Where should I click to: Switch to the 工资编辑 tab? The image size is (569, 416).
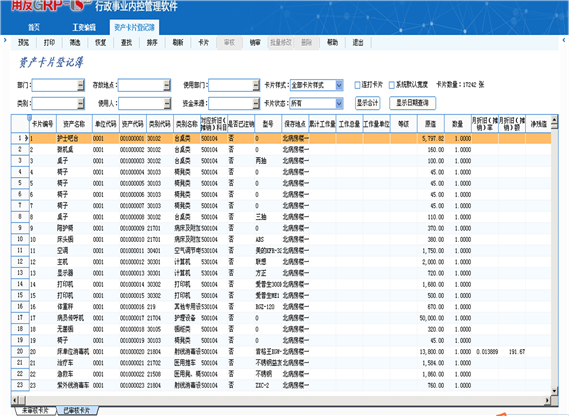[x=84, y=28]
